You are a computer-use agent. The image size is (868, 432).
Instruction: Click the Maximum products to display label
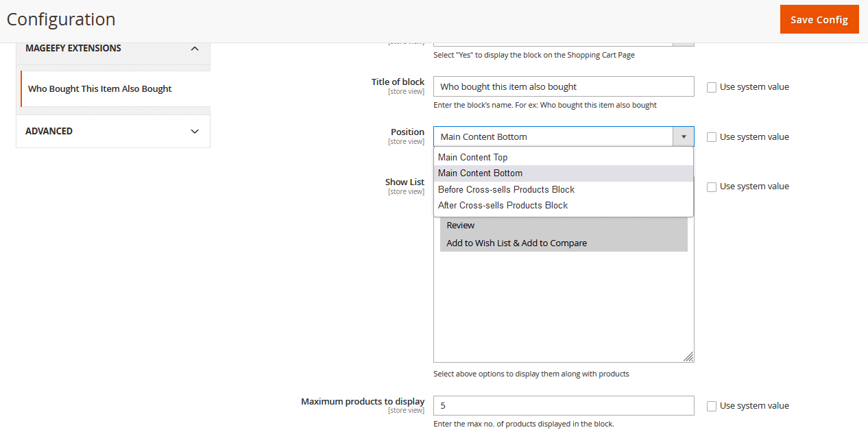pyautogui.click(x=363, y=402)
